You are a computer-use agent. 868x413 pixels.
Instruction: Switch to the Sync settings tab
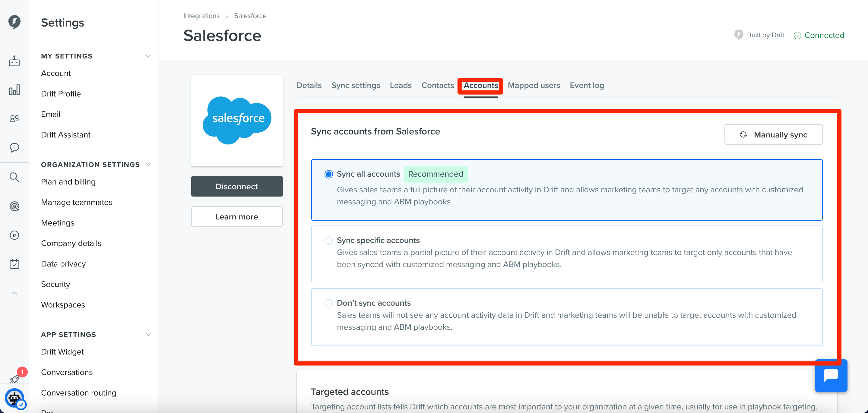pos(356,85)
